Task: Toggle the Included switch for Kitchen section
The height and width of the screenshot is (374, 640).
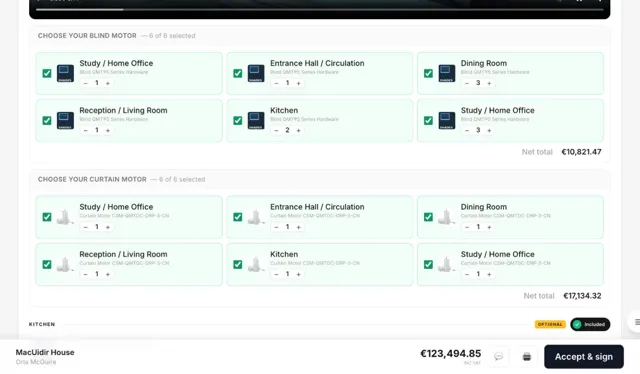Action: pyautogui.click(x=590, y=324)
